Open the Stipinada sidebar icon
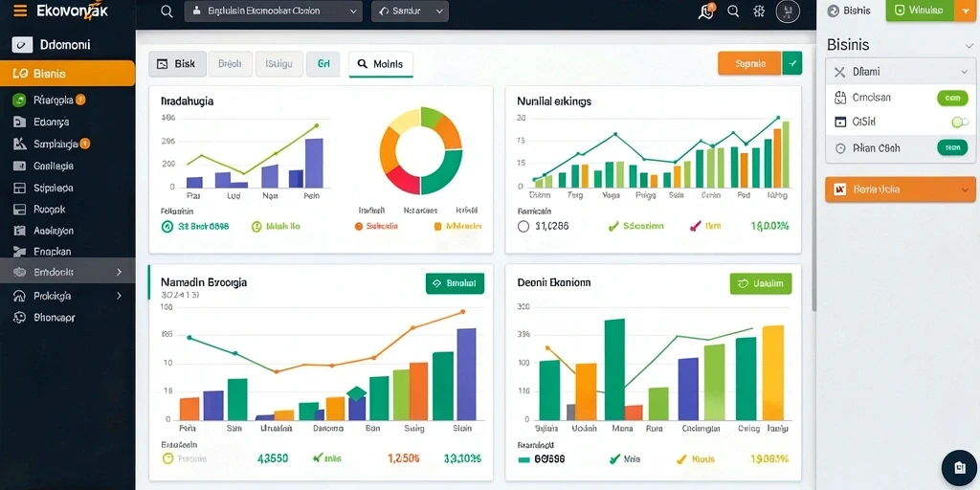Viewport: 980px width, 490px height. click(x=19, y=188)
